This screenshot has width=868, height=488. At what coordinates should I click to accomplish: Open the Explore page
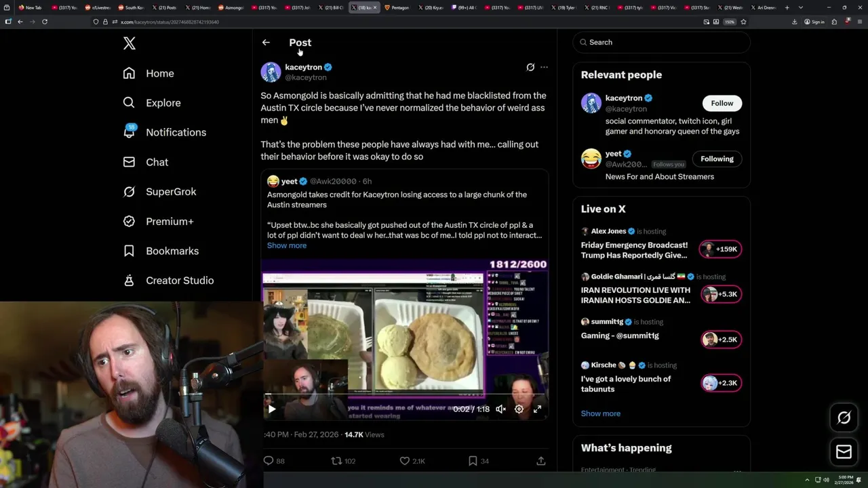point(152,103)
